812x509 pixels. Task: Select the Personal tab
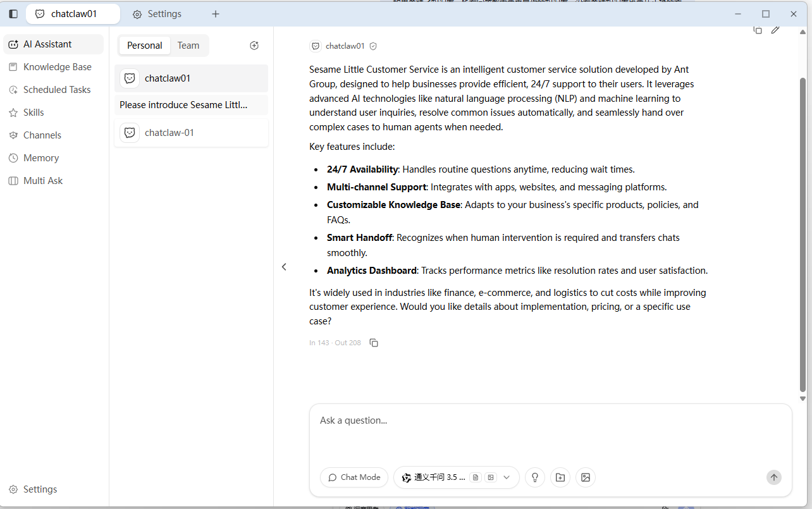tap(145, 46)
